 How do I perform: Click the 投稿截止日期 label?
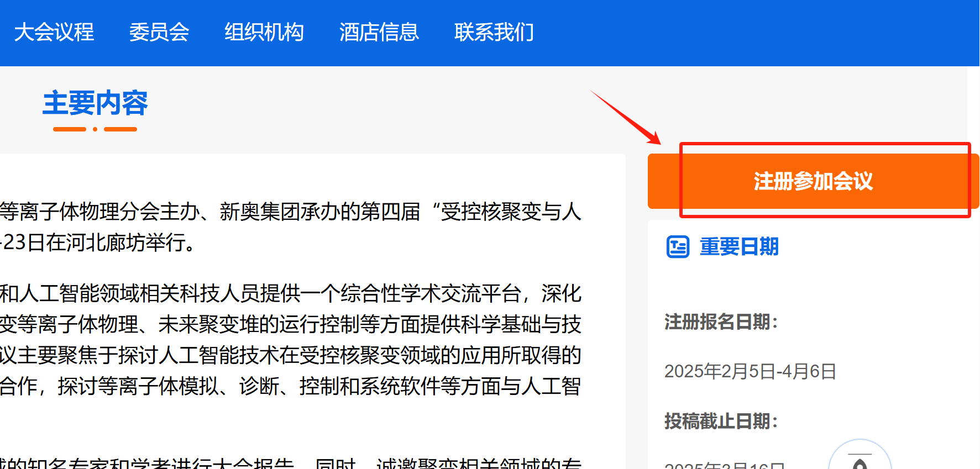[721, 421]
